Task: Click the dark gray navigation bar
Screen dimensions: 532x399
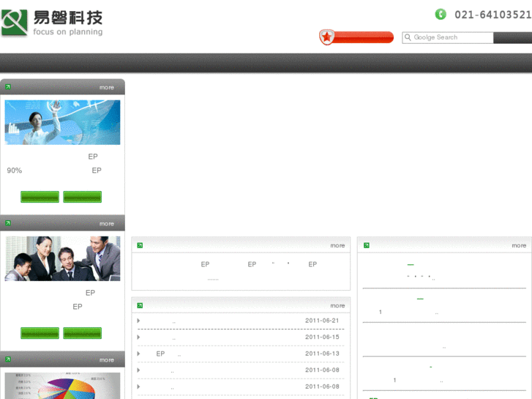Action: [x=266, y=63]
